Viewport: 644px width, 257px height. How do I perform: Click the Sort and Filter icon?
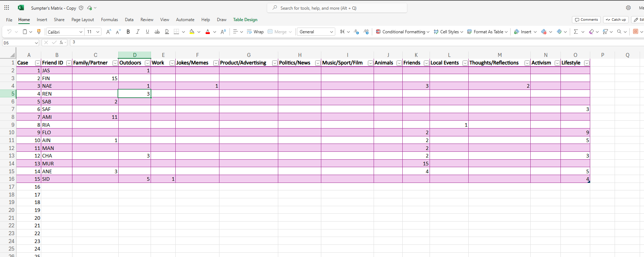click(605, 32)
